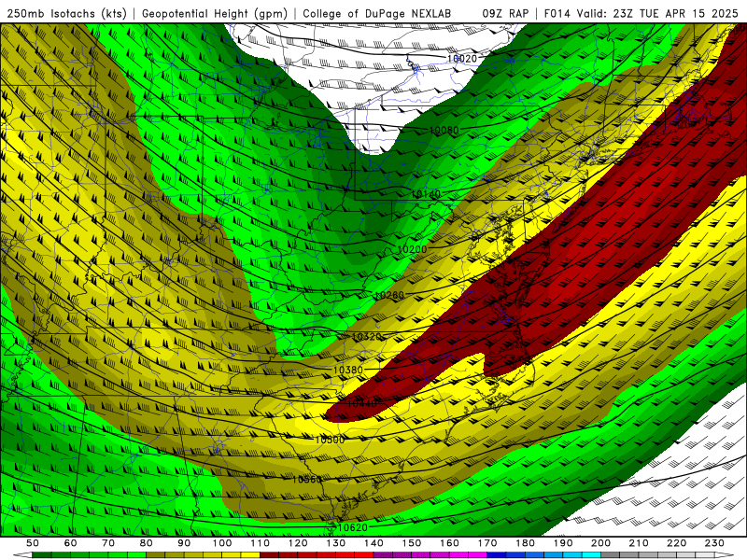
Task: Click the 50 value on the color scale
Action: (x=33, y=543)
